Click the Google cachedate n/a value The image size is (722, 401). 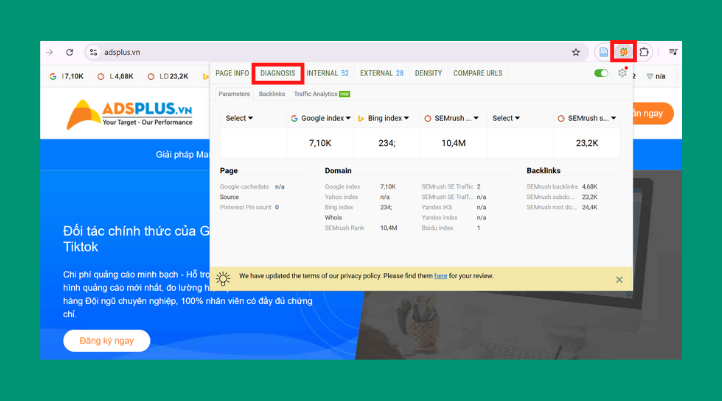pyautogui.click(x=279, y=187)
